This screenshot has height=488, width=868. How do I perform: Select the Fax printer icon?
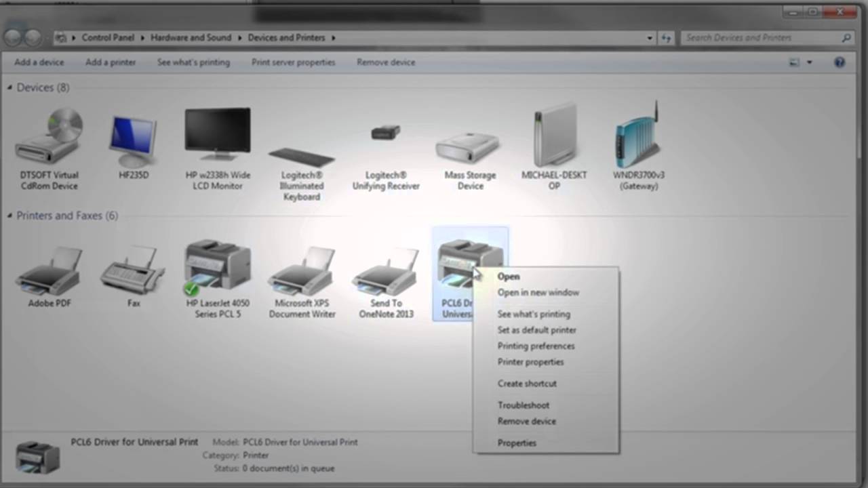pyautogui.click(x=134, y=277)
